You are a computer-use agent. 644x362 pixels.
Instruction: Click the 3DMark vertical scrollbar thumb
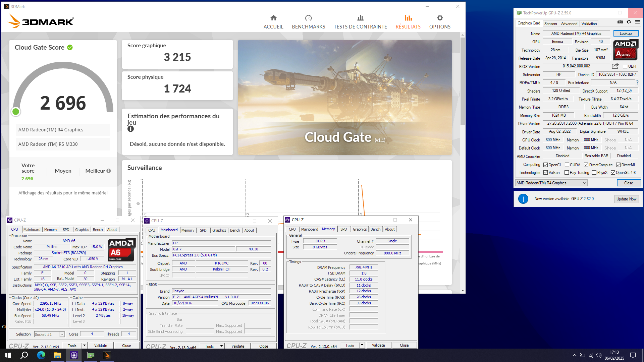(x=463, y=80)
